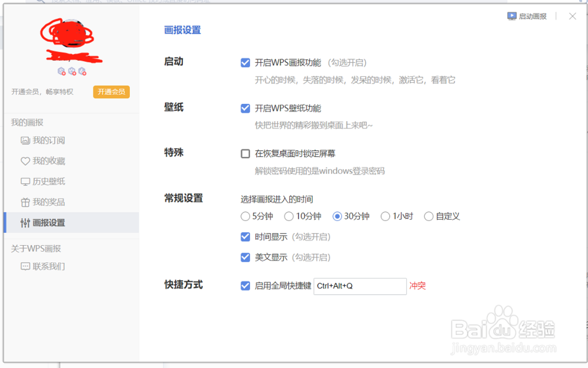Click the 关于WPS画报 section header
Screen dimensions: 588x368
point(36,249)
